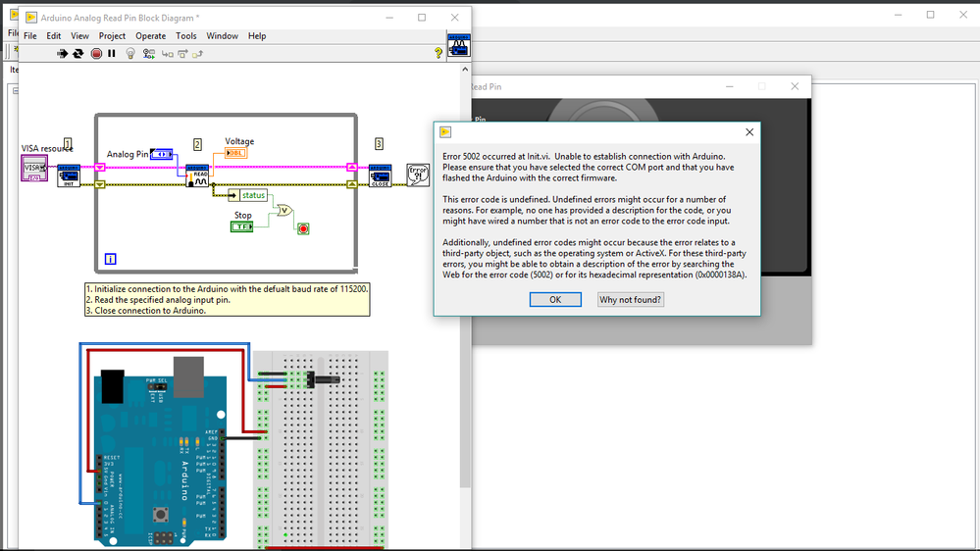Click the block diagram vertical scrollbar
Image resolution: width=980 pixels, height=551 pixels.
click(465, 281)
